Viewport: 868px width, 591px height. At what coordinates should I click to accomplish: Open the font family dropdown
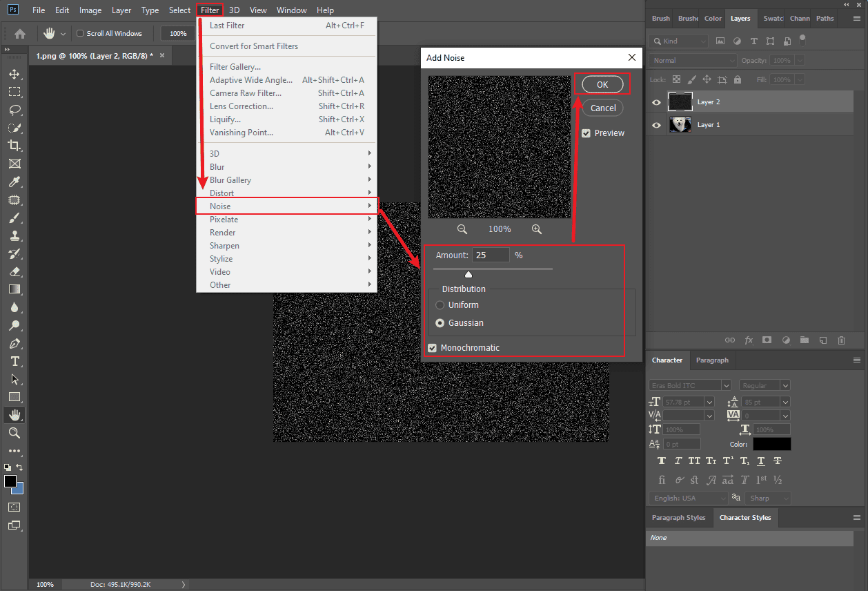click(690, 385)
